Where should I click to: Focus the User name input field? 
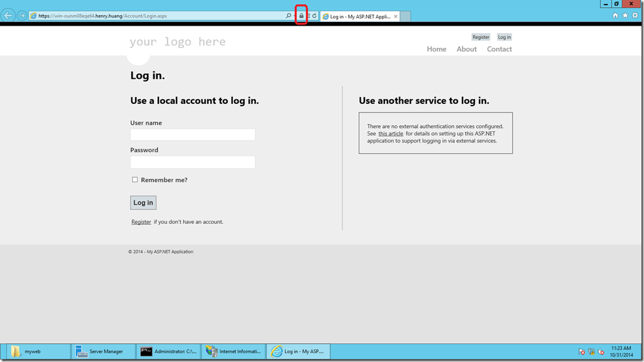click(x=193, y=134)
